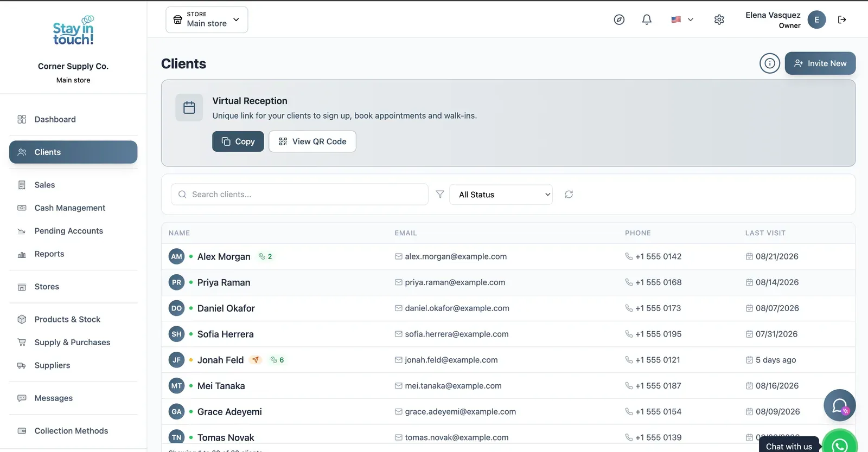Open Collection Methods page
Viewport: 868px width, 452px height.
[x=73, y=431]
